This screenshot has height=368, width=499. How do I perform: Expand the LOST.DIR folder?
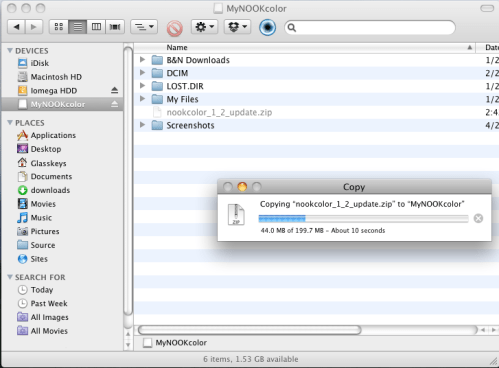pos(142,86)
